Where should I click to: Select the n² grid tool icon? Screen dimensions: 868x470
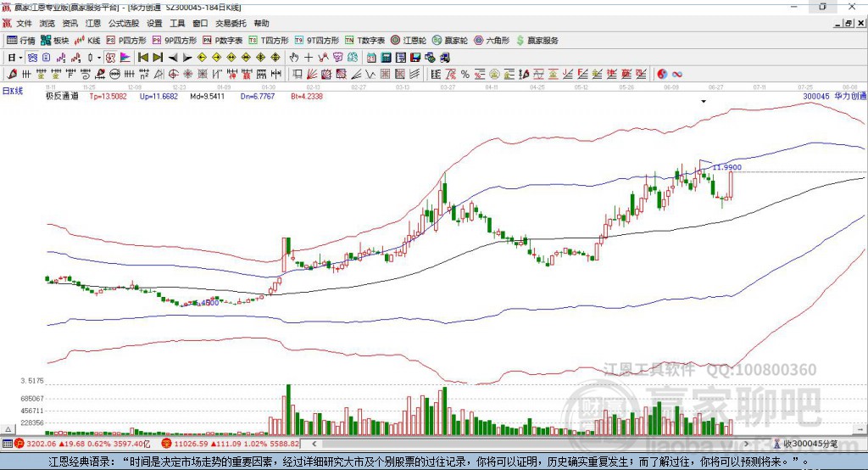[x=144, y=75]
